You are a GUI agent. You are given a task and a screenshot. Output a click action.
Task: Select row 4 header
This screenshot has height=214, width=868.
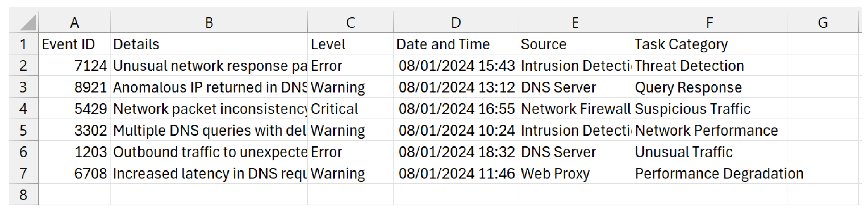[23, 109]
